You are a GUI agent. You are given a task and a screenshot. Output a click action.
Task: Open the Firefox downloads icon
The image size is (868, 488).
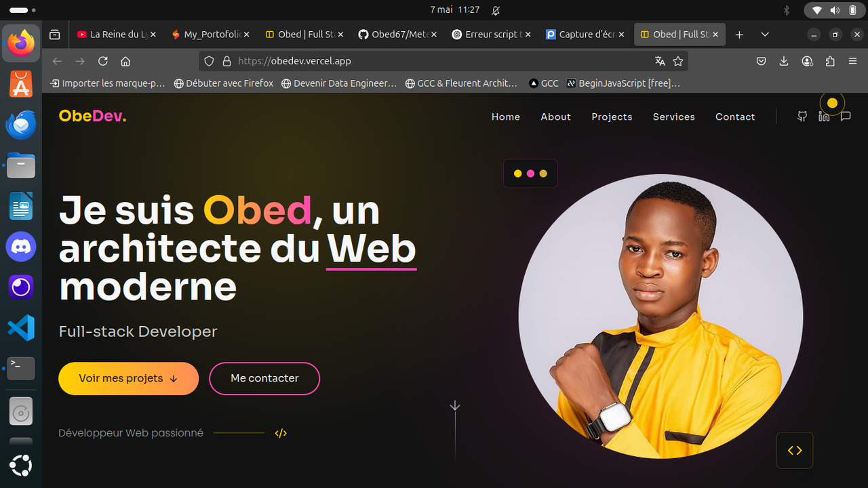pyautogui.click(x=784, y=61)
